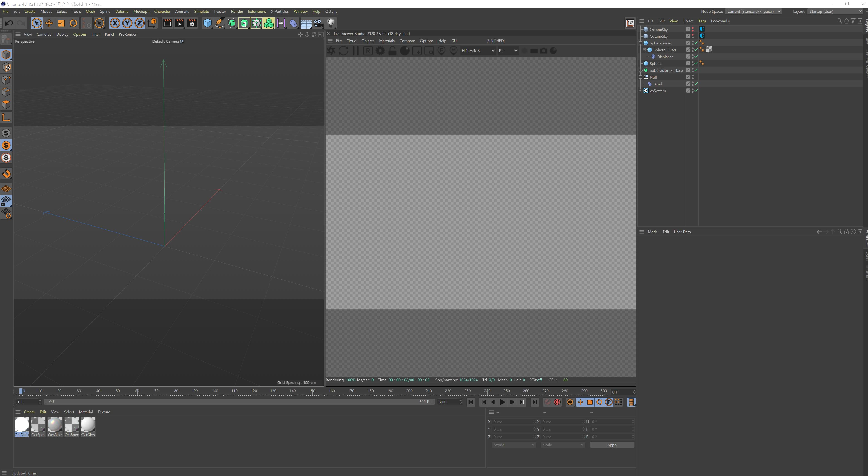868x476 pixels.
Task: Restart new render in Live Viewer
Action: tap(343, 51)
